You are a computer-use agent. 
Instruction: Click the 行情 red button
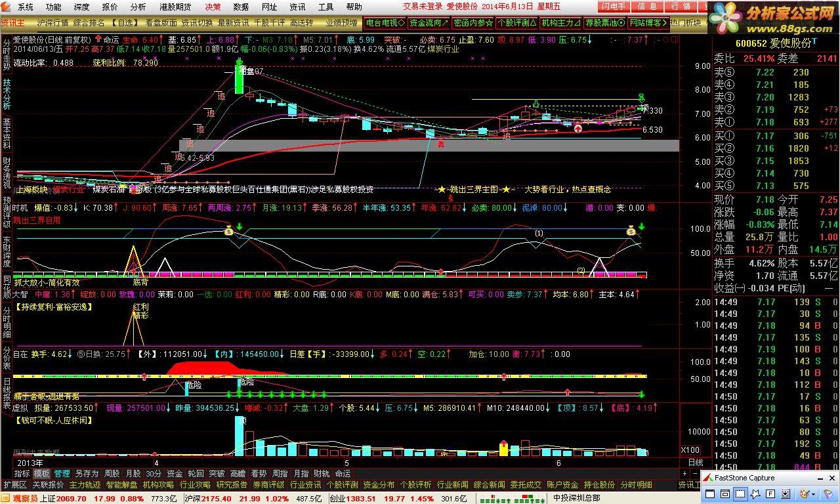pyautogui.click(x=681, y=7)
